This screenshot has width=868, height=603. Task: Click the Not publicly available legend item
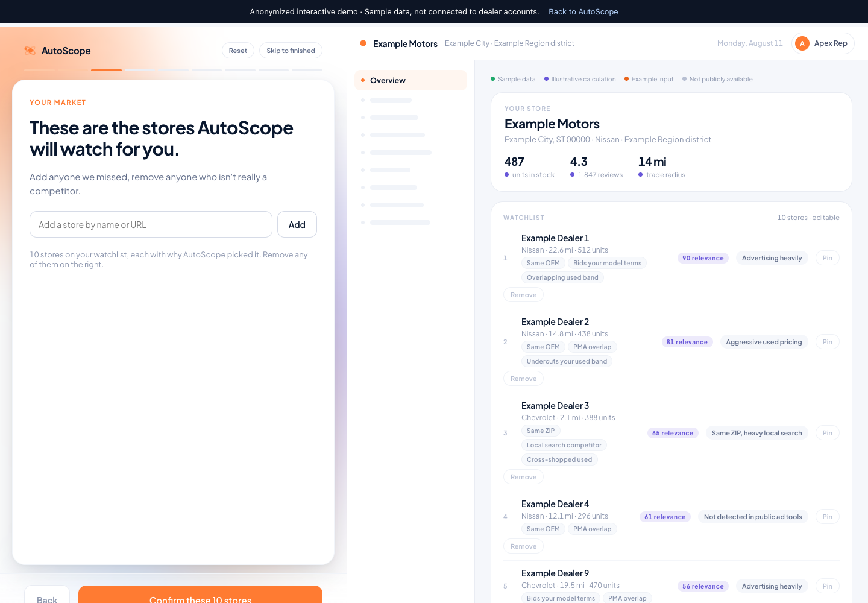717,79
